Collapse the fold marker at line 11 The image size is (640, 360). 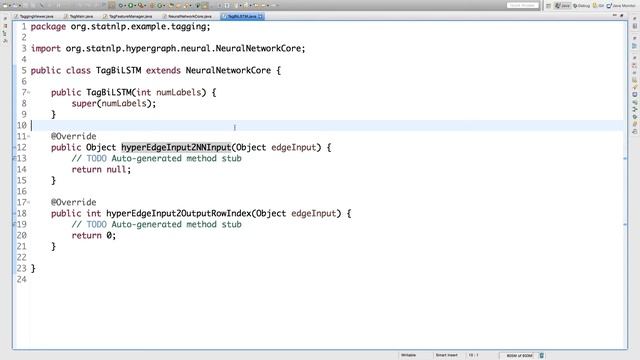click(29, 136)
